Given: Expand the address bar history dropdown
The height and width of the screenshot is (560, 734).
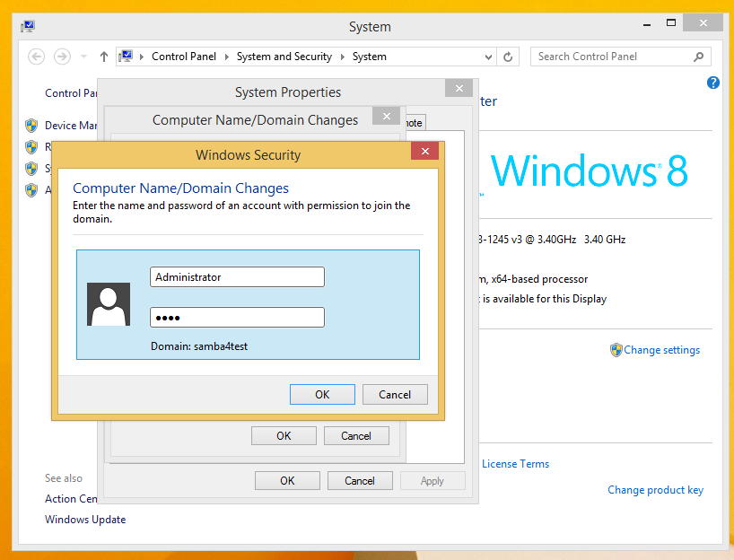Looking at the screenshot, I should [488, 57].
